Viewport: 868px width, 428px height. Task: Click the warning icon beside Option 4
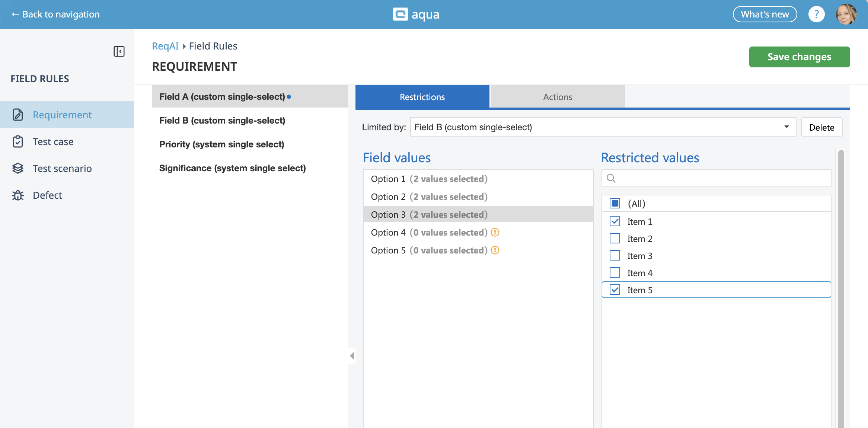click(x=495, y=233)
